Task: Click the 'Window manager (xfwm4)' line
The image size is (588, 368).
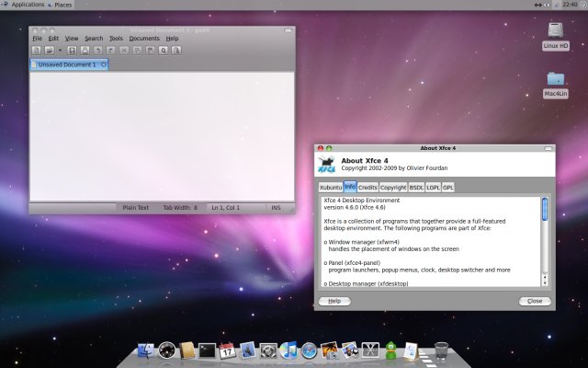Action: (361, 242)
